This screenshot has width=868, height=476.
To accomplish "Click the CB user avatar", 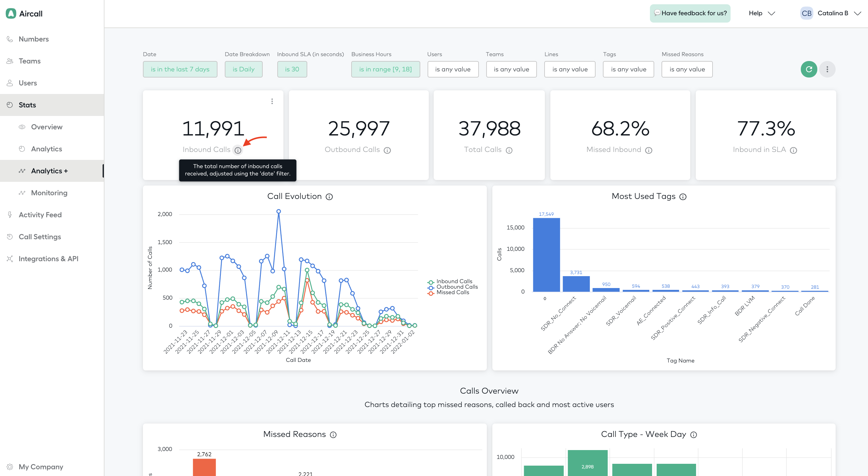I will (806, 13).
